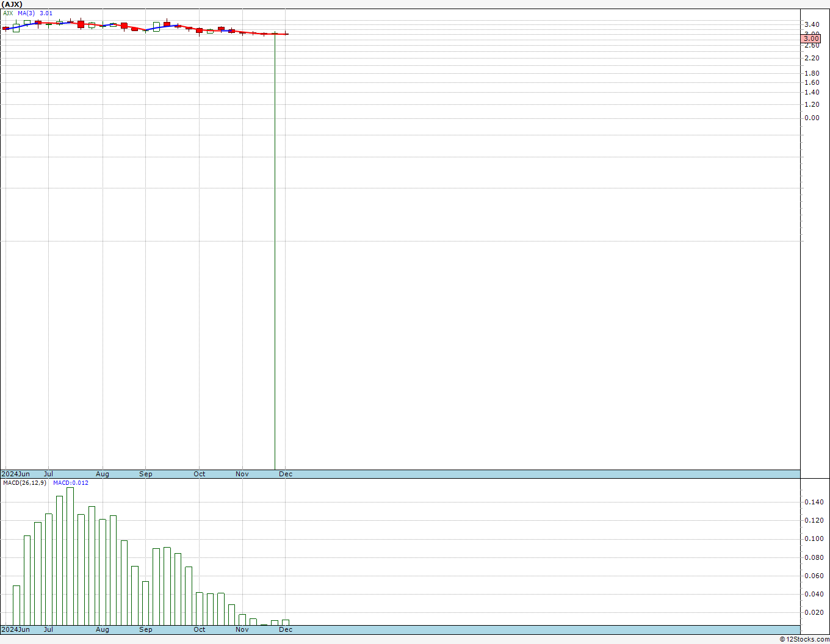Open the 12Stocks.com copyright link
The image size is (830, 644).
(x=804, y=639)
